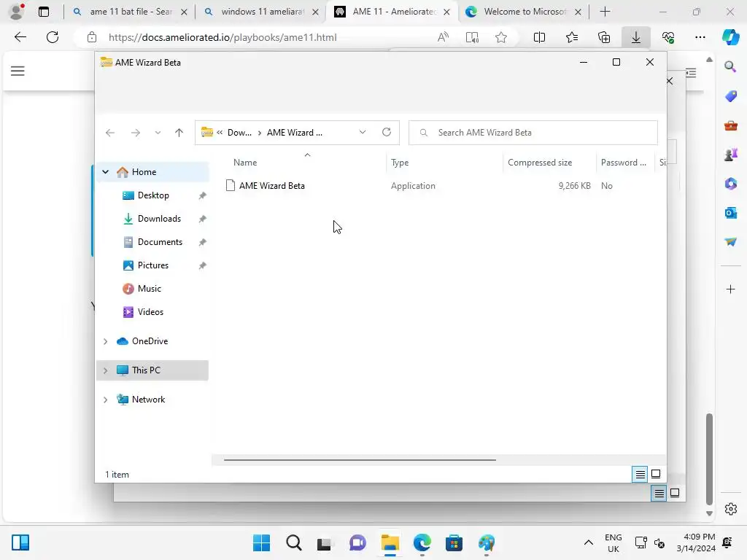
Task: Open Read aloud in Edge toolbar
Action: [x=443, y=37]
